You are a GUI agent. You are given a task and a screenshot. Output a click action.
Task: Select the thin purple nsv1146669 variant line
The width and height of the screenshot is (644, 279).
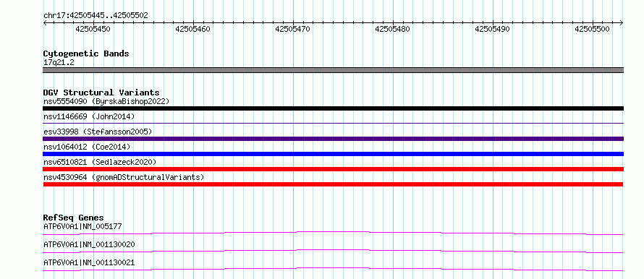click(x=333, y=123)
